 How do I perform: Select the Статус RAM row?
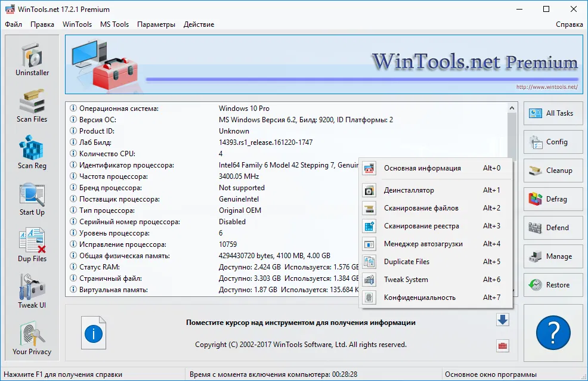pyautogui.click(x=213, y=267)
